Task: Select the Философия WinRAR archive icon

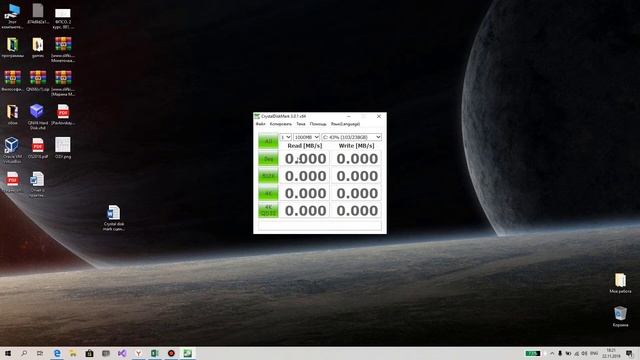Action: tap(12, 80)
